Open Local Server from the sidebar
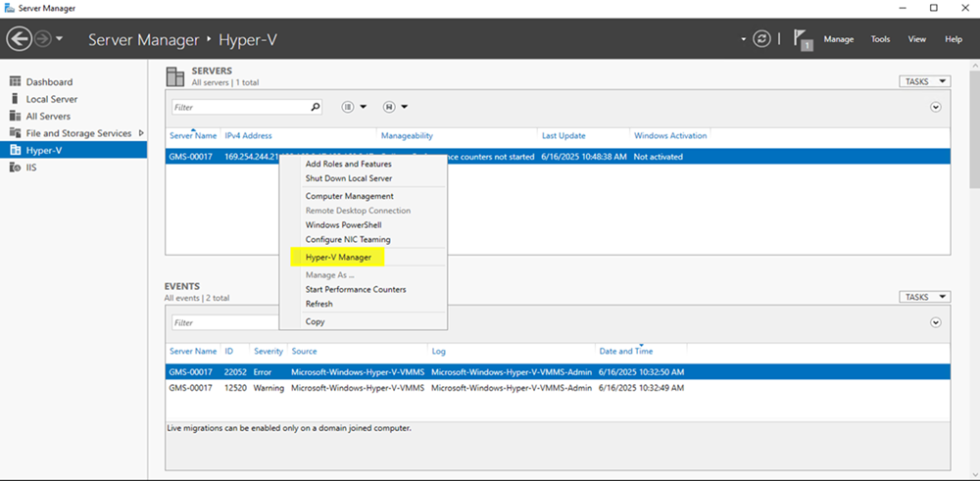 click(51, 99)
